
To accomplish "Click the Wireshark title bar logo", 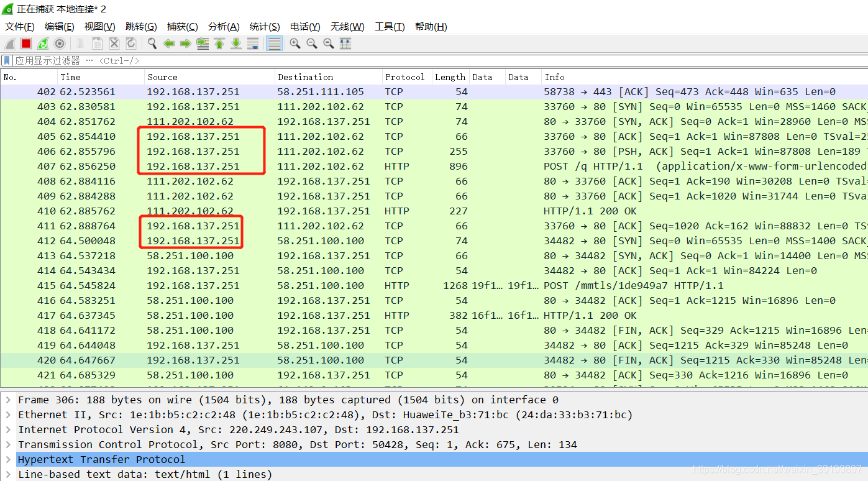I will tap(7, 9).
